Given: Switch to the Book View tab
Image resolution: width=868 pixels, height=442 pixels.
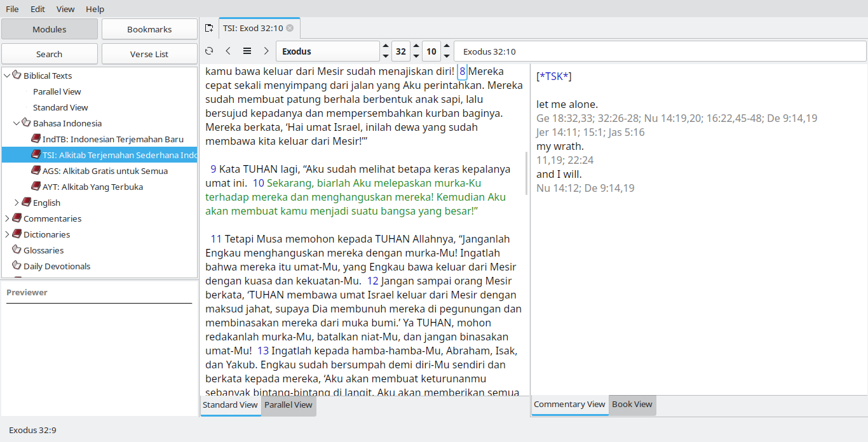Looking at the screenshot, I should (x=632, y=405).
